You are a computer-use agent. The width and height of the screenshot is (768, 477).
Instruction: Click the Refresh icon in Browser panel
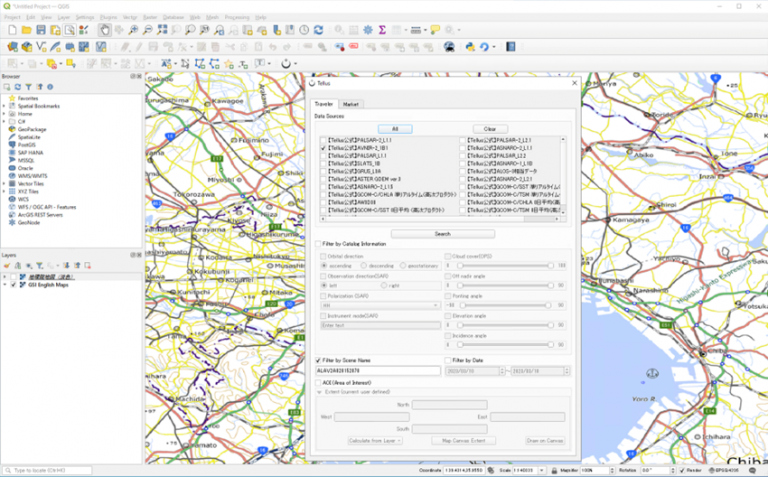[18, 87]
